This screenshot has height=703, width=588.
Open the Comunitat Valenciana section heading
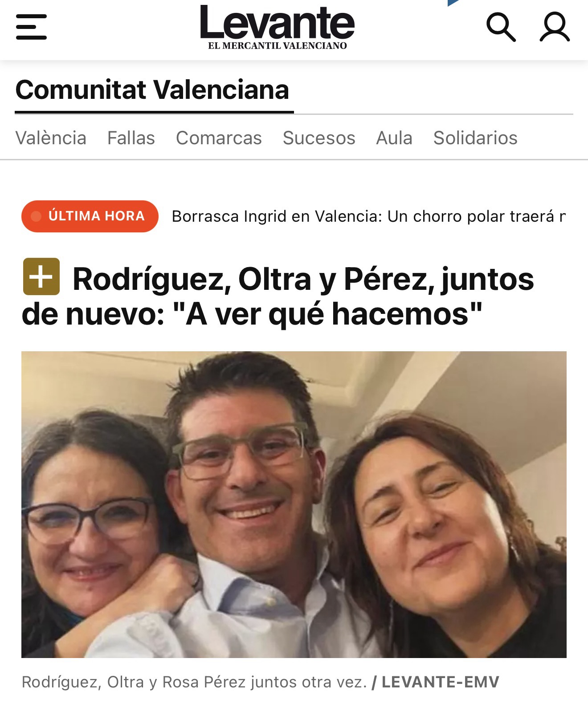pyautogui.click(x=152, y=89)
